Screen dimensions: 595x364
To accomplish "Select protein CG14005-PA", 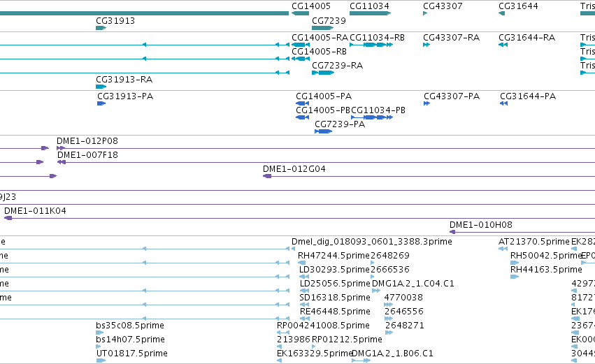I will 302,103.
